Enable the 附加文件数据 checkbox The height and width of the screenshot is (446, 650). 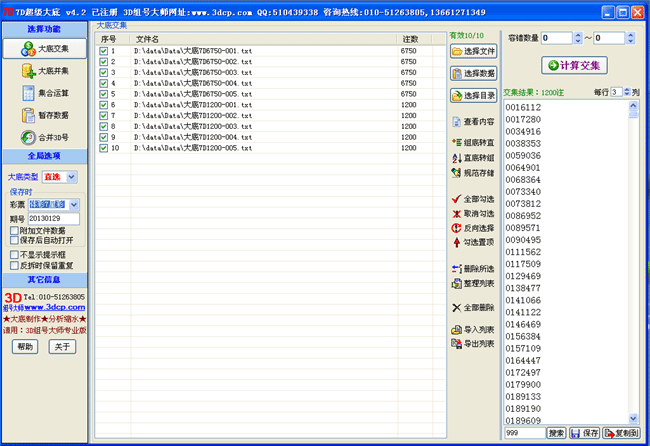(14, 231)
